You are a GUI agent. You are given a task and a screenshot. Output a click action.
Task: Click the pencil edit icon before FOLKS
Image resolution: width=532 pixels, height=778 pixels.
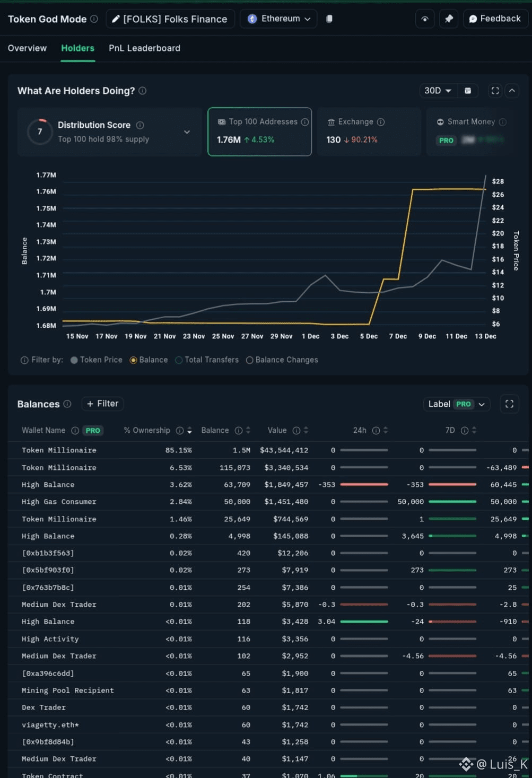coord(116,19)
